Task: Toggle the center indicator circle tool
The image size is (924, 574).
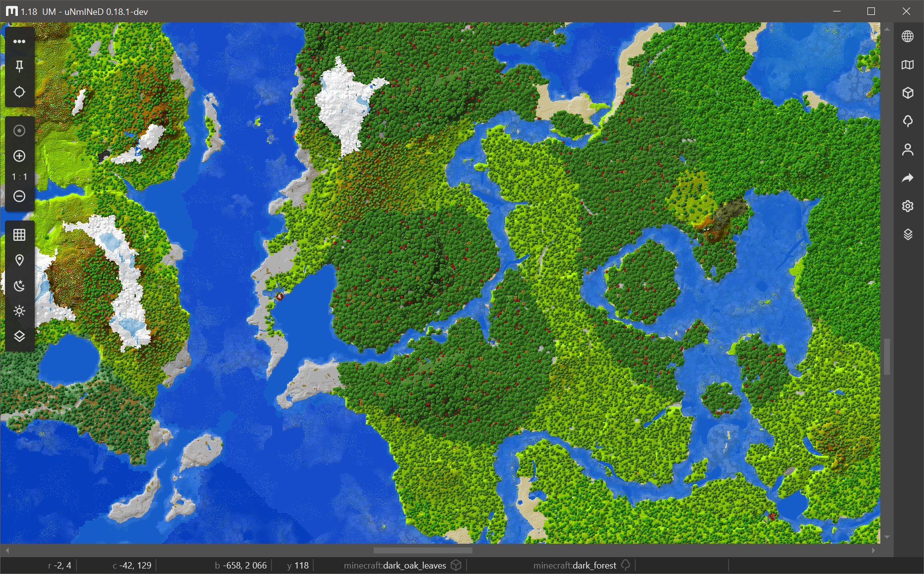Action: click(19, 131)
